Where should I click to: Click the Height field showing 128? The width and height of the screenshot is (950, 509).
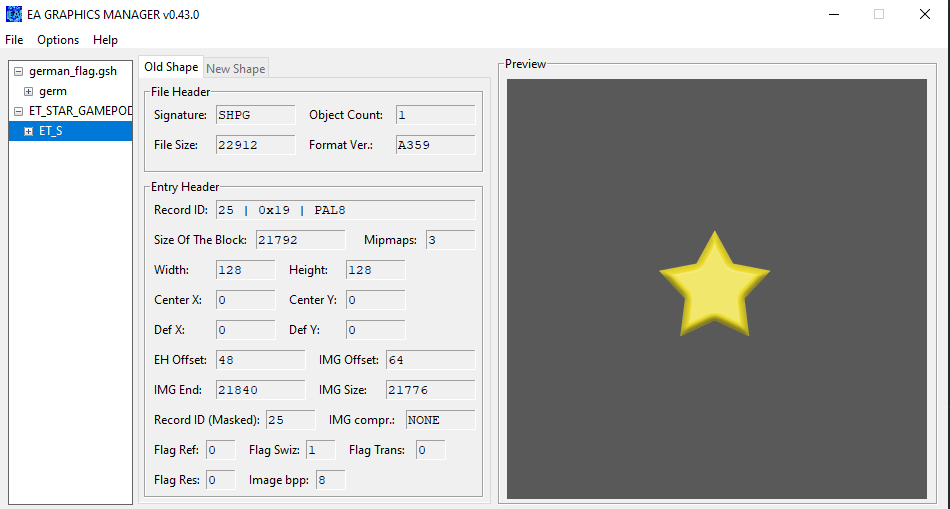[x=376, y=270]
